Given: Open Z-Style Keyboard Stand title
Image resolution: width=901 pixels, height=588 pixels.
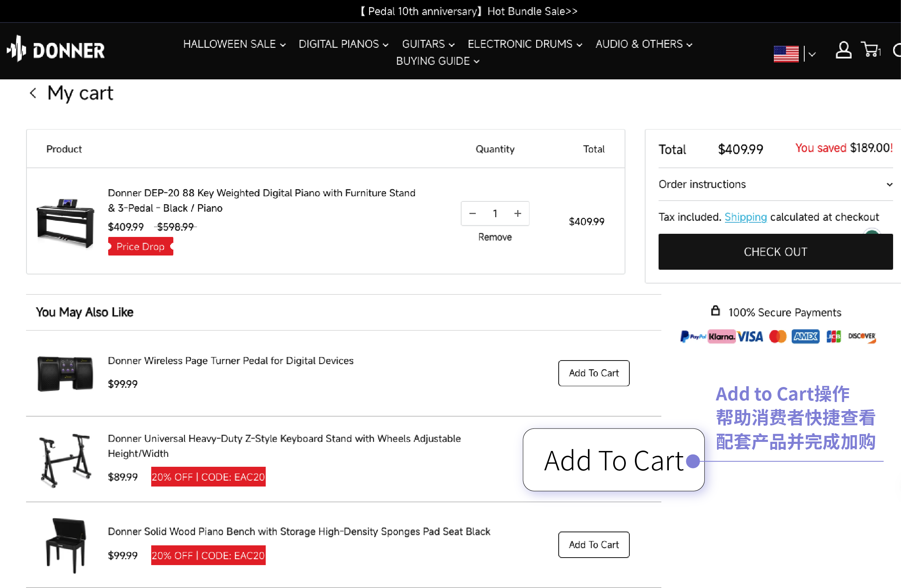Looking at the screenshot, I should tap(284, 446).
